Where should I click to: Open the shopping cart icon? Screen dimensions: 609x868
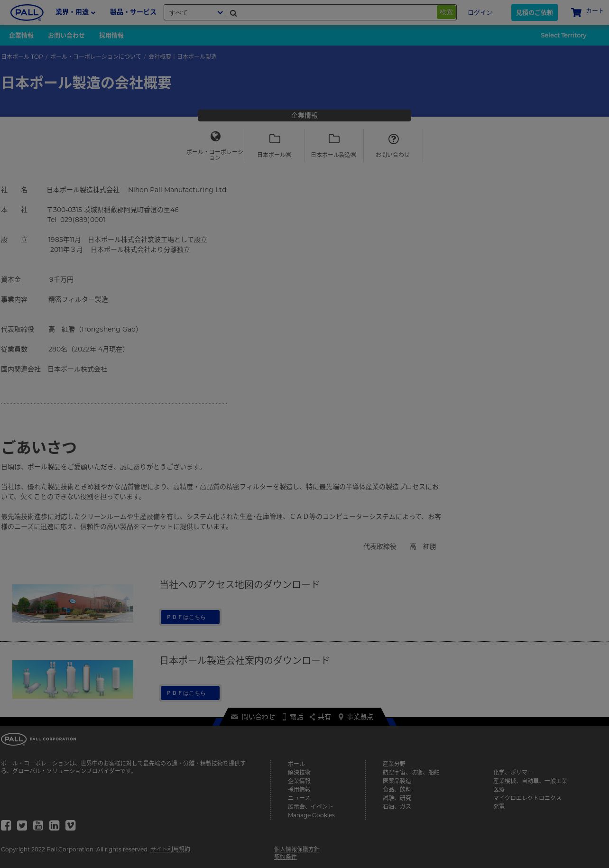(x=576, y=12)
